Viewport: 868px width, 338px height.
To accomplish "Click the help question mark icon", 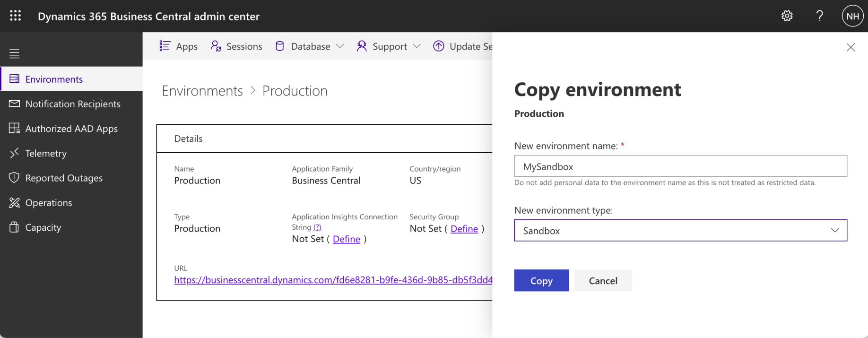I will pyautogui.click(x=819, y=16).
